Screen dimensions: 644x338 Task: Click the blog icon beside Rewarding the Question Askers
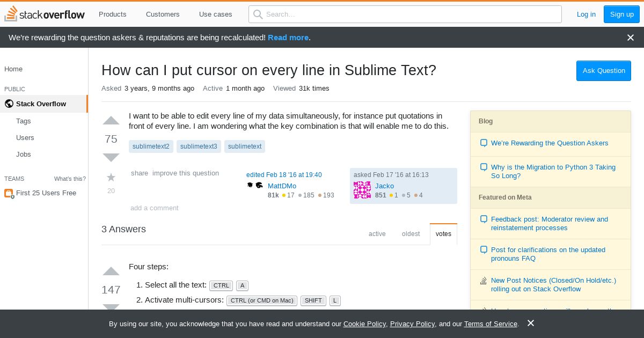tap(484, 143)
